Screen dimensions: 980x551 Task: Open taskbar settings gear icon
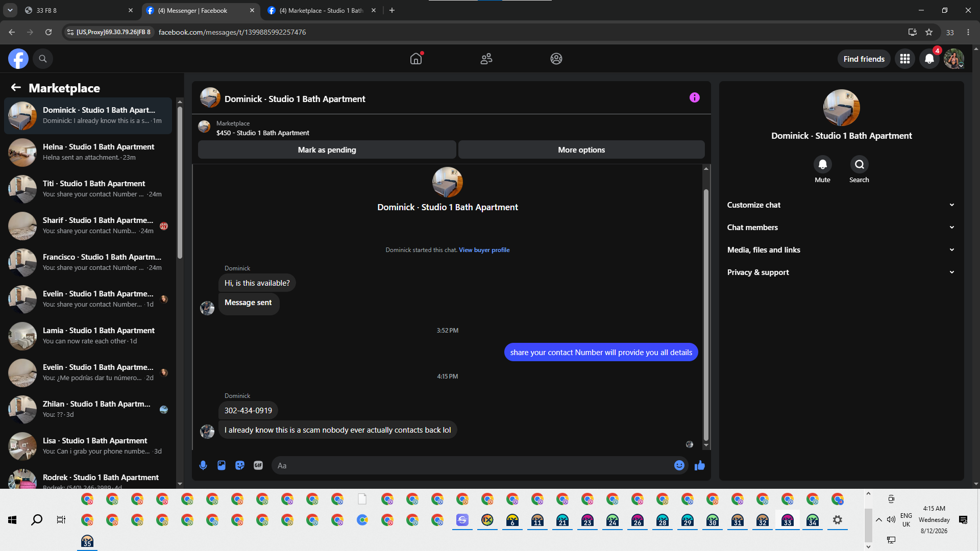point(838,520)
